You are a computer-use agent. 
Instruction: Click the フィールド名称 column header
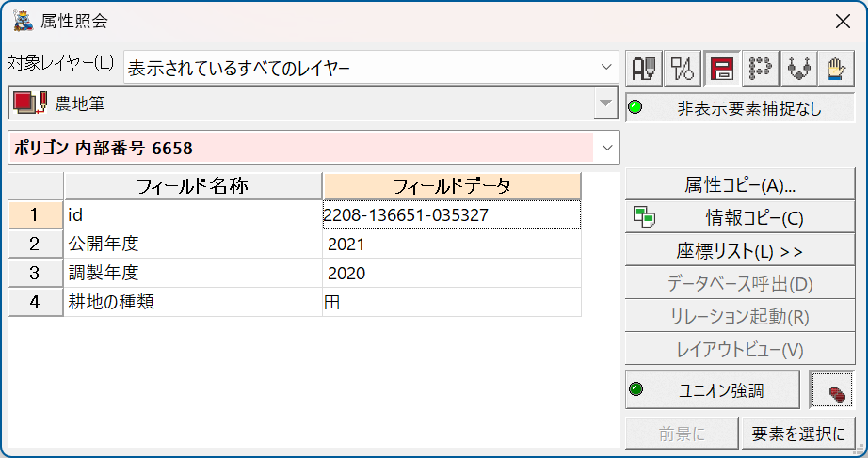[193, 186]
